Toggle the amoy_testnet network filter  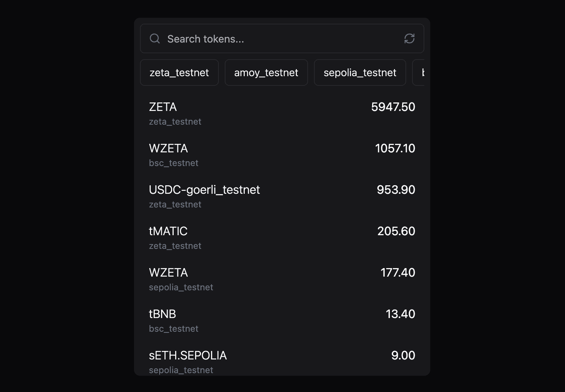[266, 72]
